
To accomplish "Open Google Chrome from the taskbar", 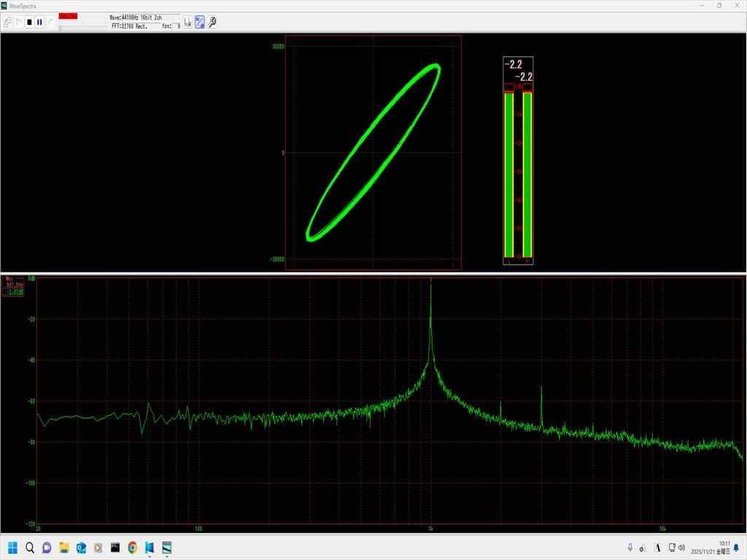I will pyautogui.click(x=132, y=547).
